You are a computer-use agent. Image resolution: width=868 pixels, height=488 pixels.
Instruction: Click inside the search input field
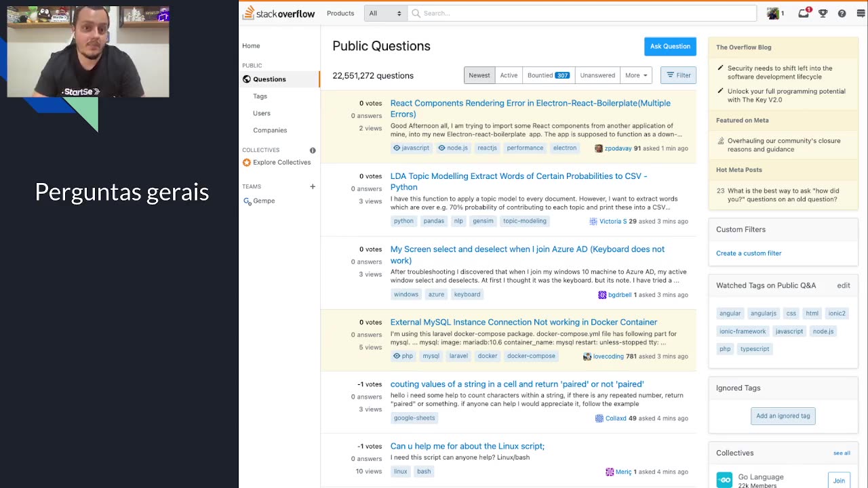(x=582, y=13)
